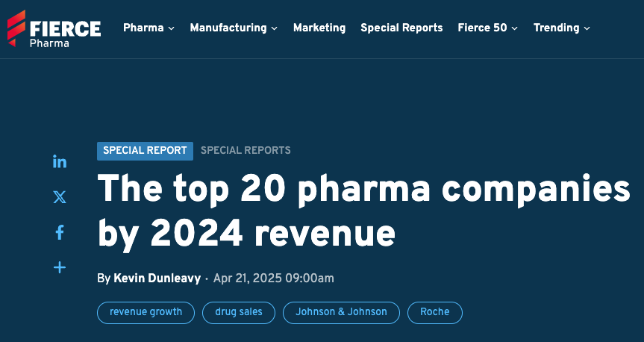
Task: Open the Special Reports nav link
Action: (x=401, y=28)
